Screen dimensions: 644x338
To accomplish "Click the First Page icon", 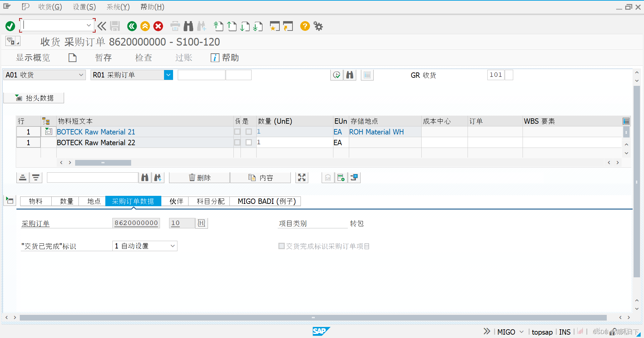I will coord(219,26).
